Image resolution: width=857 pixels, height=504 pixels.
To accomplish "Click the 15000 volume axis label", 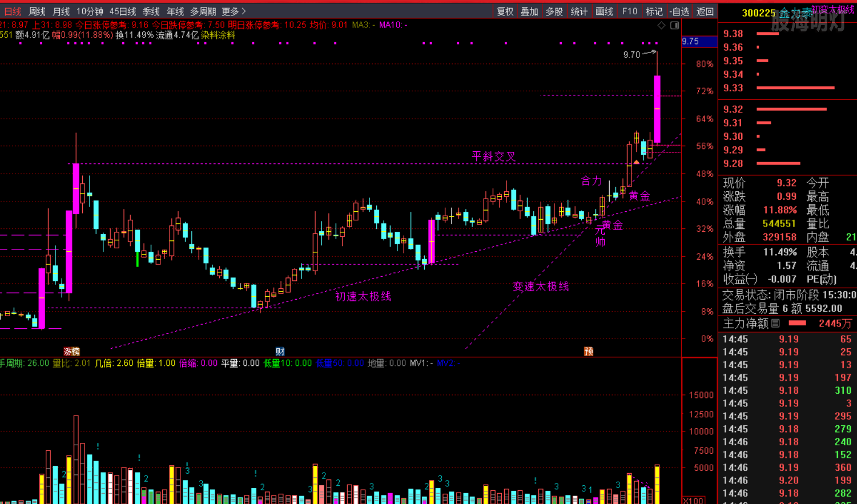I will (x=702, y=395).
